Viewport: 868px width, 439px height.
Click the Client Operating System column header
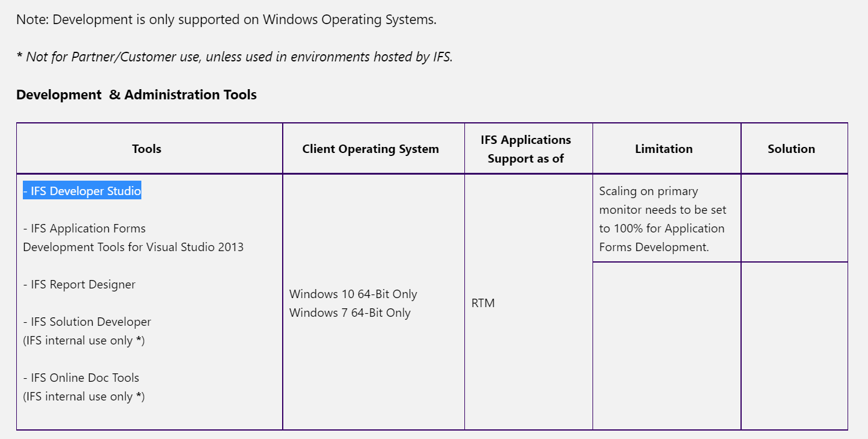(371, 149)
